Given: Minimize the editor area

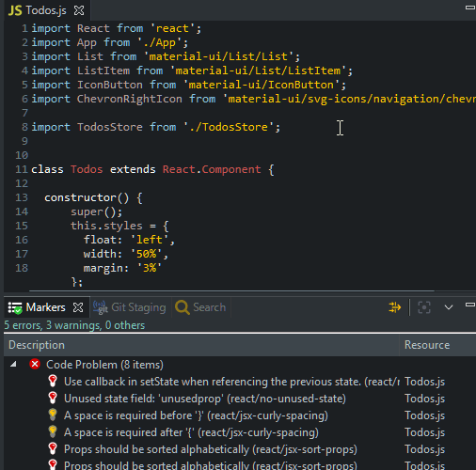Looking at the screenshot, I should pos(470,8).
